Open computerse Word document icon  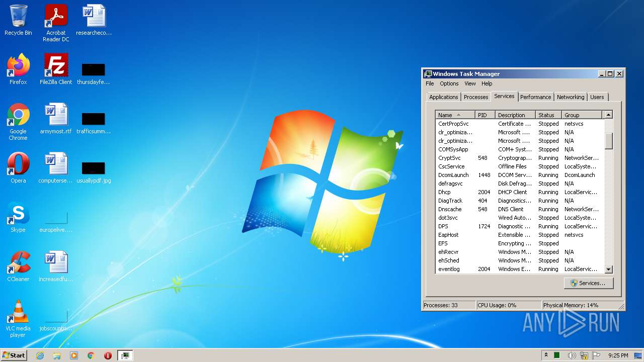tap(56, 168)
